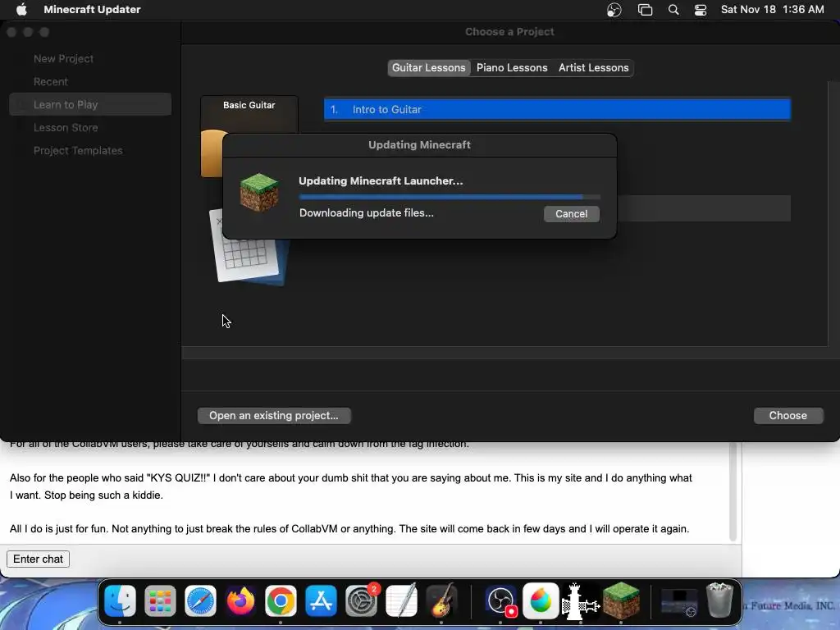Click the Enter chat button

point(38,559)
